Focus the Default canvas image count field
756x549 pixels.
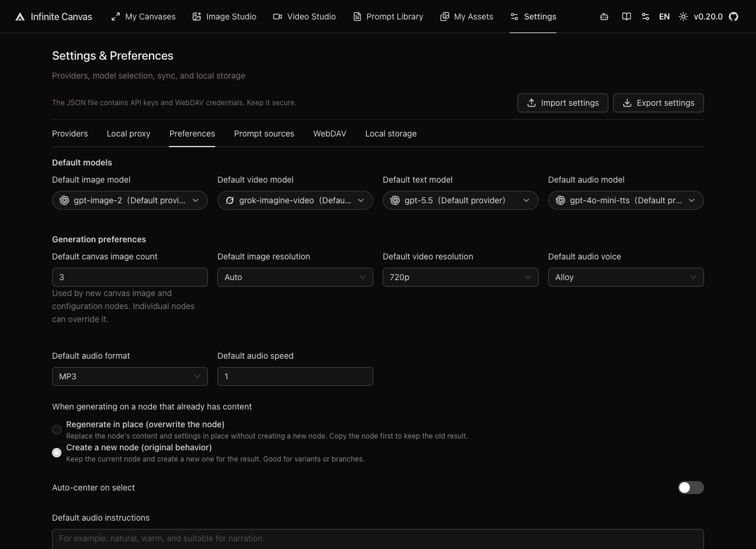click(x=130, y=277)
